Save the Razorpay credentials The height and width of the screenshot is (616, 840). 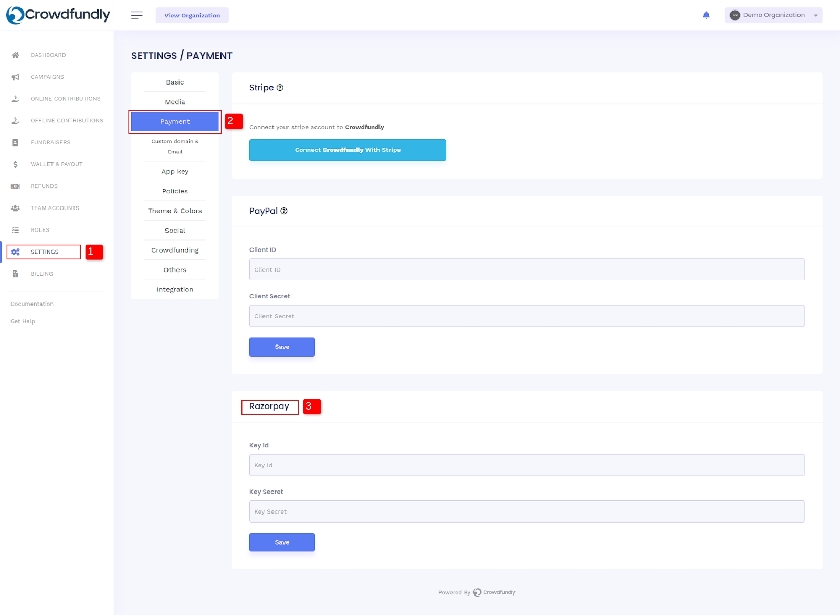(x=282, y=542)
